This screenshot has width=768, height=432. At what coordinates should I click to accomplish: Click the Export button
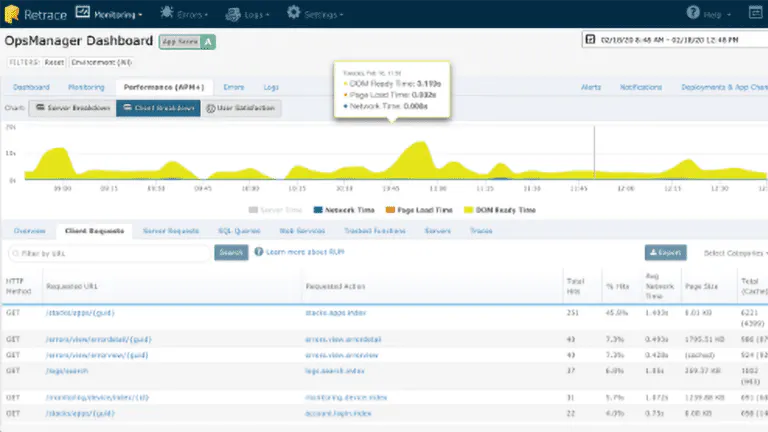pos(665,253)
